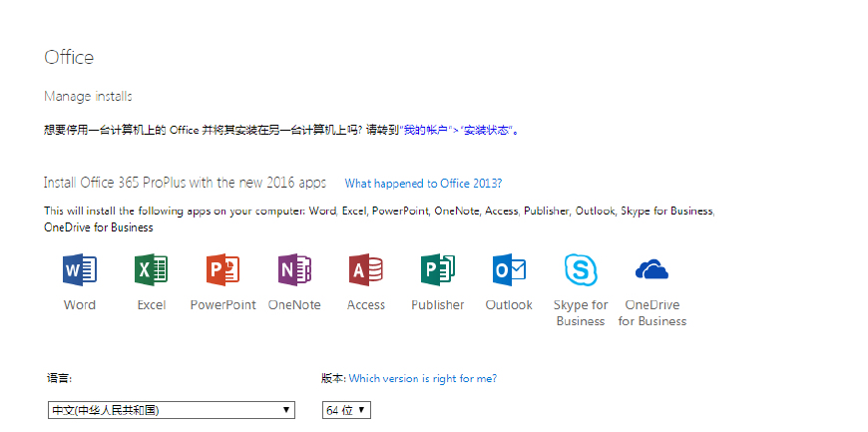The image size is (868, 432).
Task: Click the Outlook app icon
Action: pyautogui.click(x=509, y=269)
